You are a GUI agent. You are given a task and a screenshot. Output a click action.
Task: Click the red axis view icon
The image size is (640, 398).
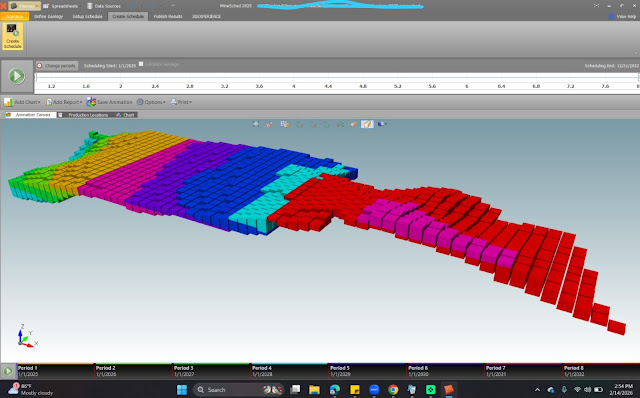tap(313, 124)
